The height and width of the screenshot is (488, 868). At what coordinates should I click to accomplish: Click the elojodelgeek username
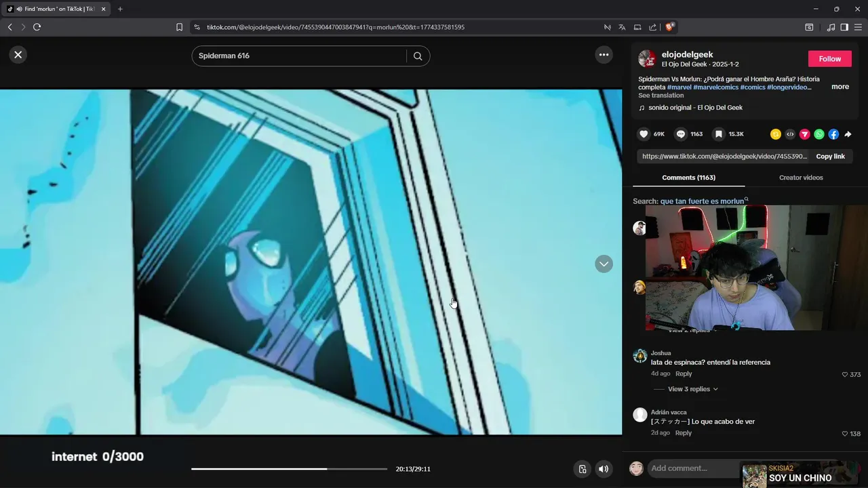click(687, 54)
